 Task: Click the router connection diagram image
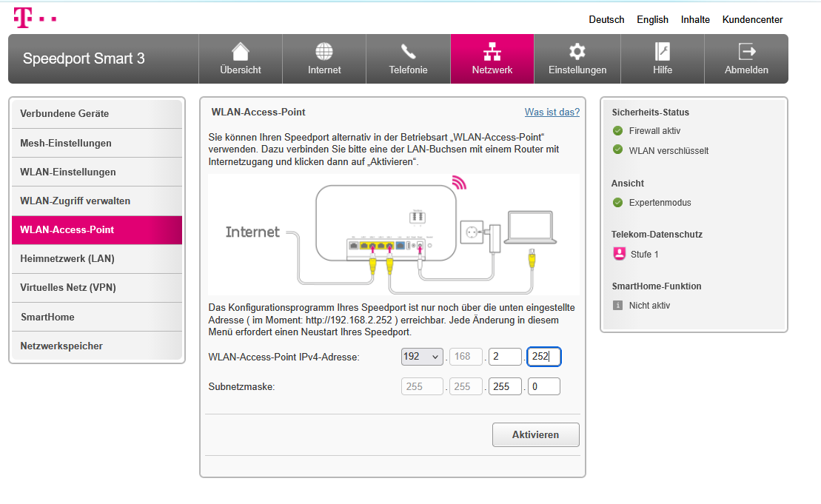pyautogui.click(x=394, y=235)
